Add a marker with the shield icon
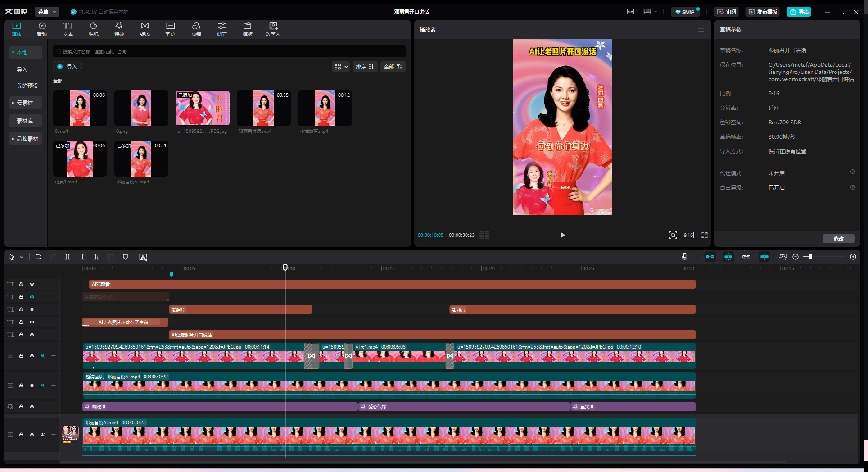Screen dimensions: 868x472 pyautogui.click(x=126, y=257)
